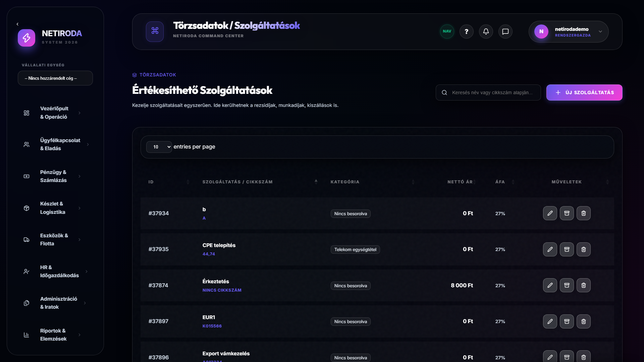Expand the netirodademo user menu
Screen dimensions: 644x362
[569, 32]
